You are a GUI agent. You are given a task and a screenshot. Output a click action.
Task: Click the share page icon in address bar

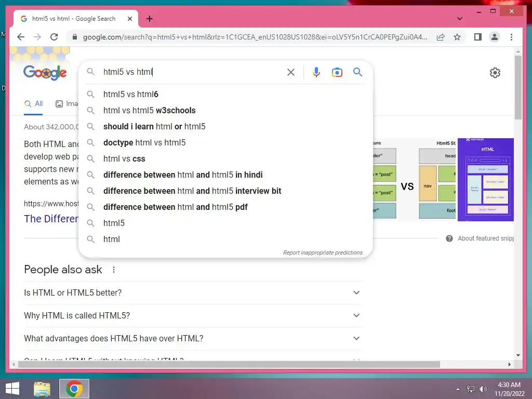(x=441, y=37)
